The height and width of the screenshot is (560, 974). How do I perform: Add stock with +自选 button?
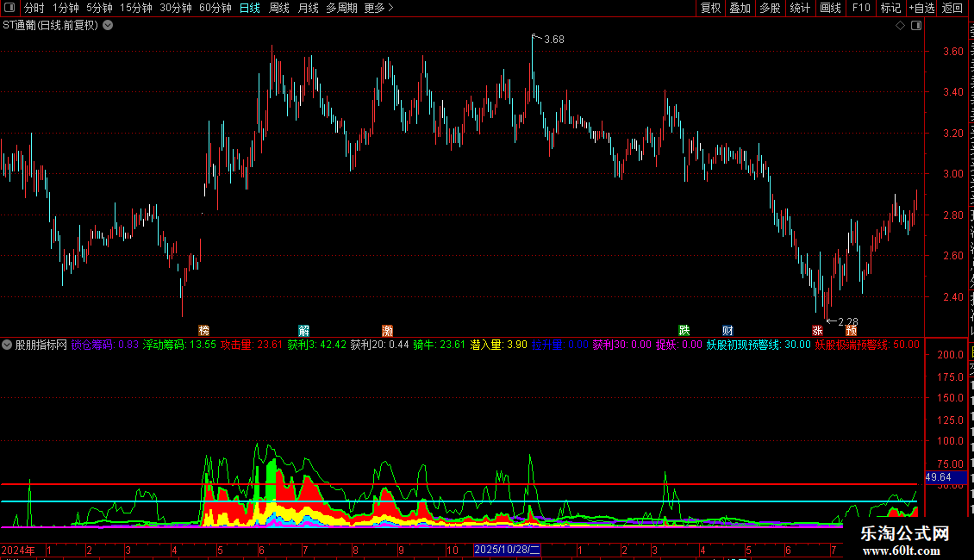point(921,8)
